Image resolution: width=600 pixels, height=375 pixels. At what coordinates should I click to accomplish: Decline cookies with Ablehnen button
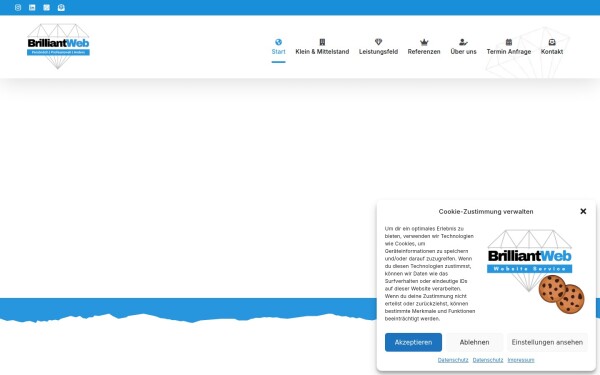point(474,342)
